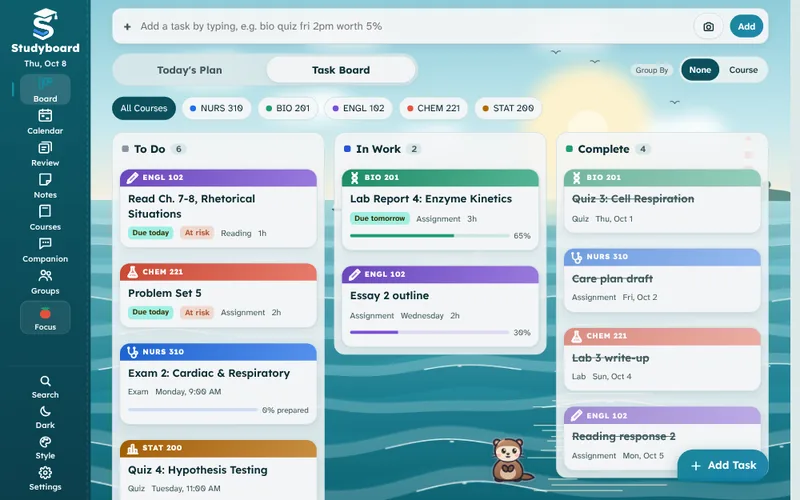The image size is (800, 500).
Task: Open the Review section icon
Action: pyautogui.click(x=45, y=148)
